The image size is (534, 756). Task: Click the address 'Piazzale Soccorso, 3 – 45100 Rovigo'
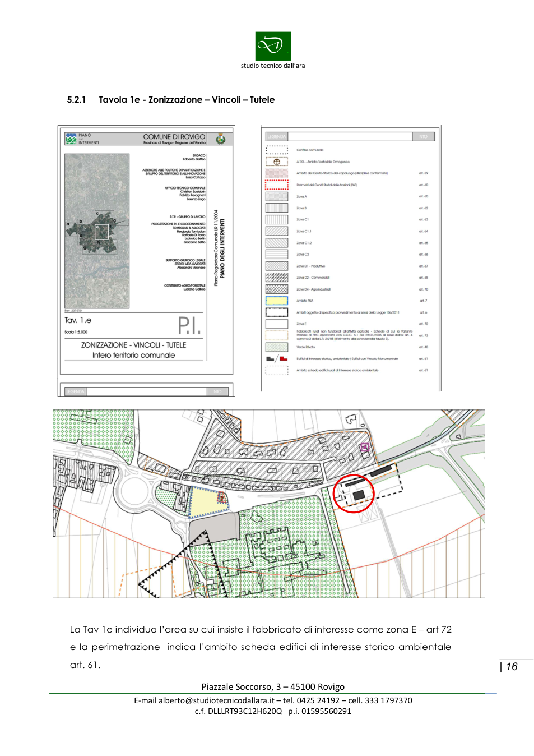coord(273,687)
